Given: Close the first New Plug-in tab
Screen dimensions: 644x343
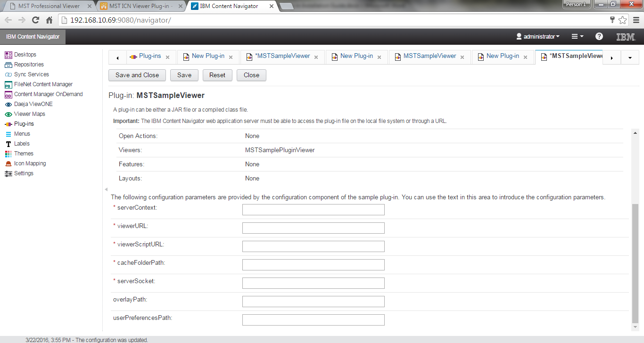Looking at the screenshot, I should (x=231, y=57).
